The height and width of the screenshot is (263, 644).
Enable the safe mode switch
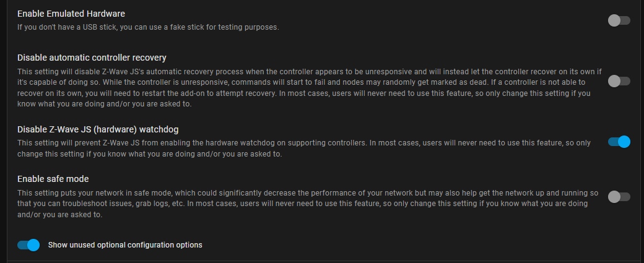619,197
